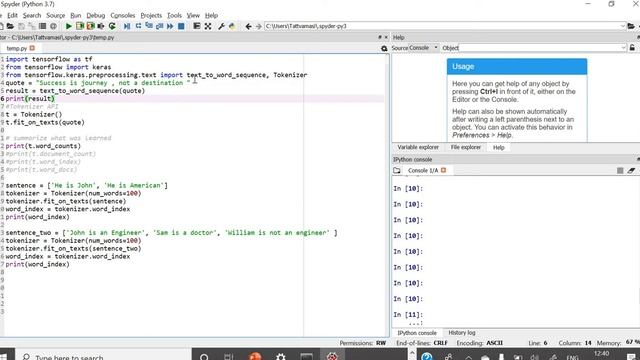
Task: Run the file with green play button
Action: click(69, 26)
